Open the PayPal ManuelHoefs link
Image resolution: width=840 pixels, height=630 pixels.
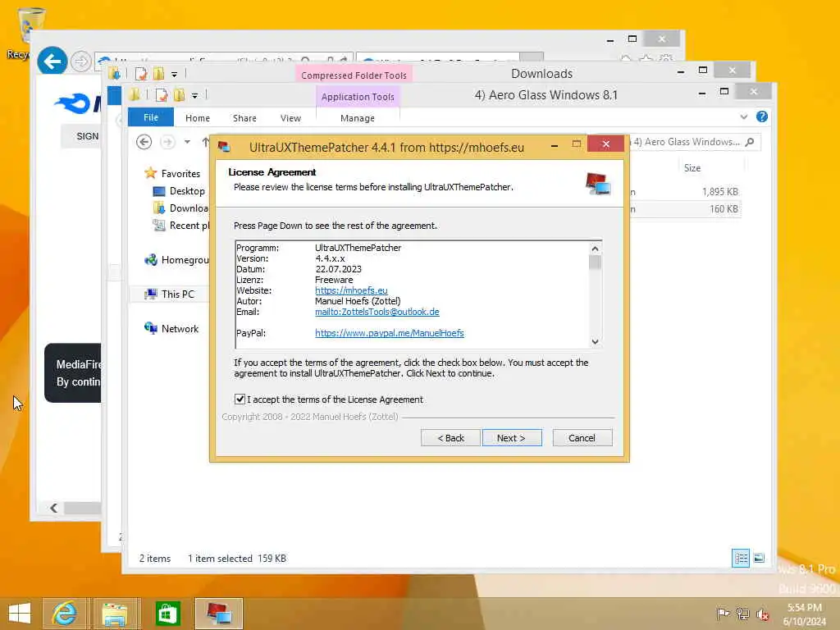(390, 333)
